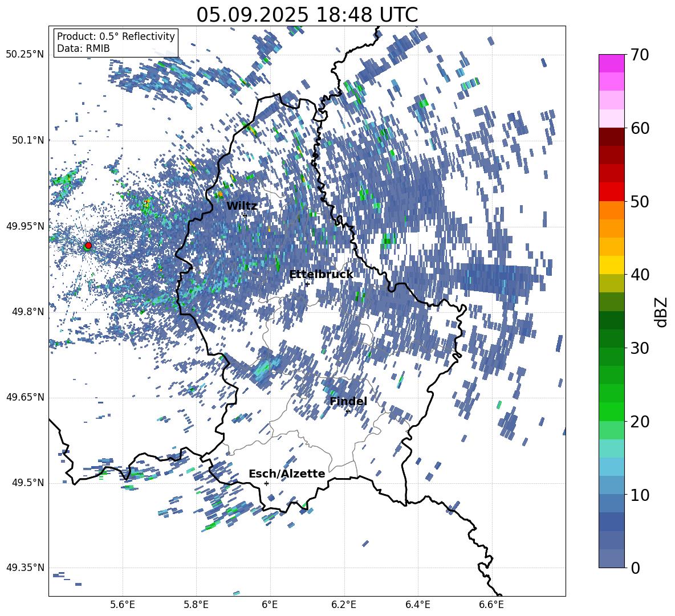
Task: Click the 'Product: 0.5° Reflectivity' text
Action: click(116, 36)
